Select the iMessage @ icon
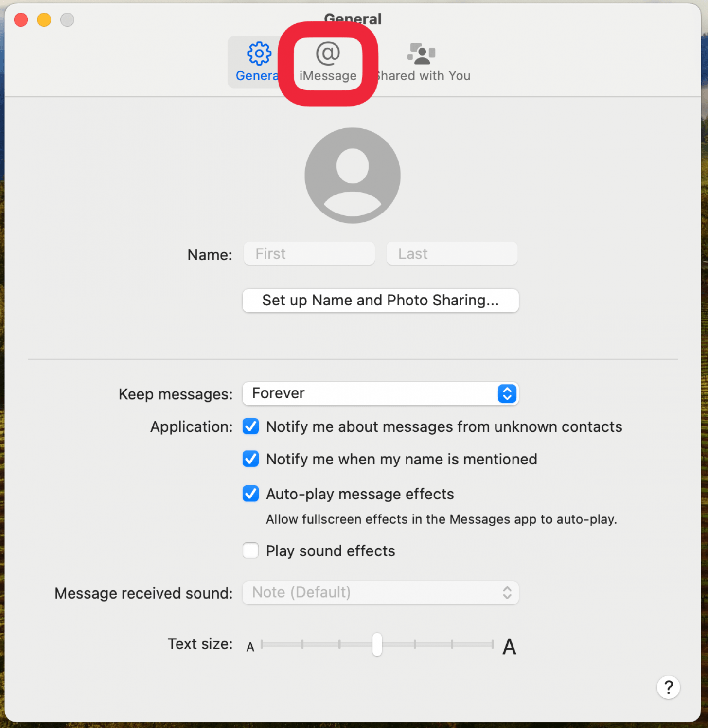The image size is (708, 728). [327, 62]
